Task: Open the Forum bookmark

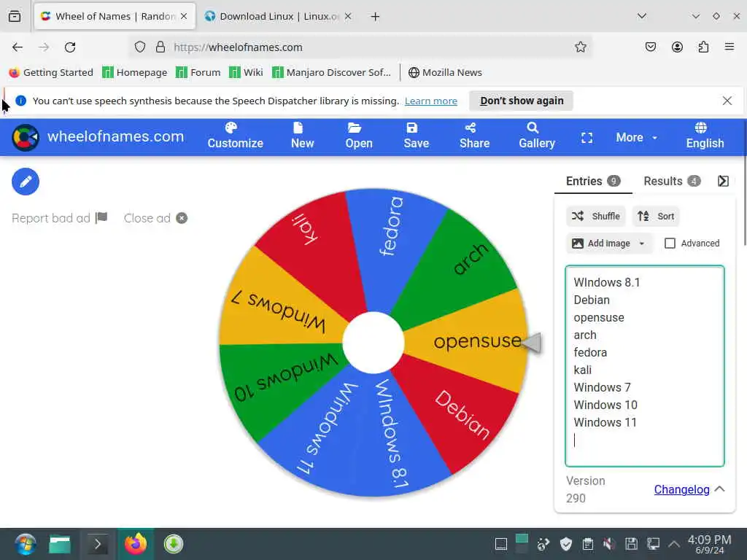Action: coord(198,72)
